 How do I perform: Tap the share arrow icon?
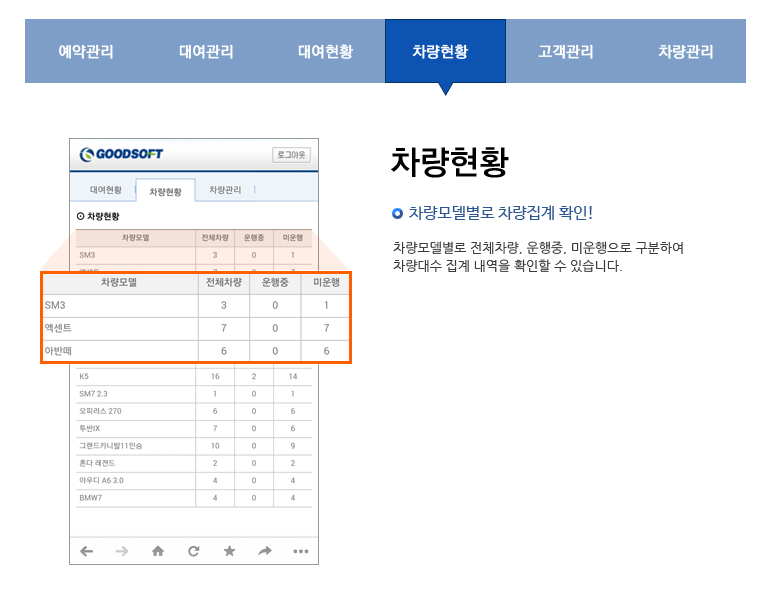[x=265, y=551]
